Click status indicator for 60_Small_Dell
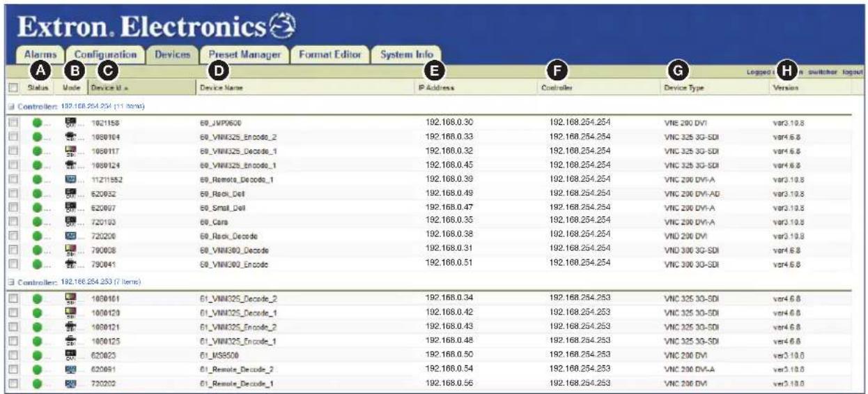Viewport: 868px width, 394px height. coord(38,208)
